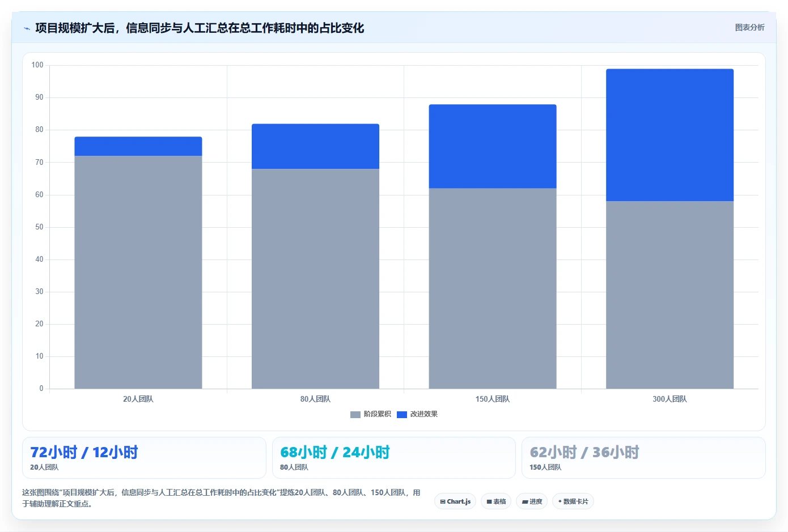Click the blue bar segment for 150人团队
The width and height of the screenshot is (788, 532).
point(493,146)
